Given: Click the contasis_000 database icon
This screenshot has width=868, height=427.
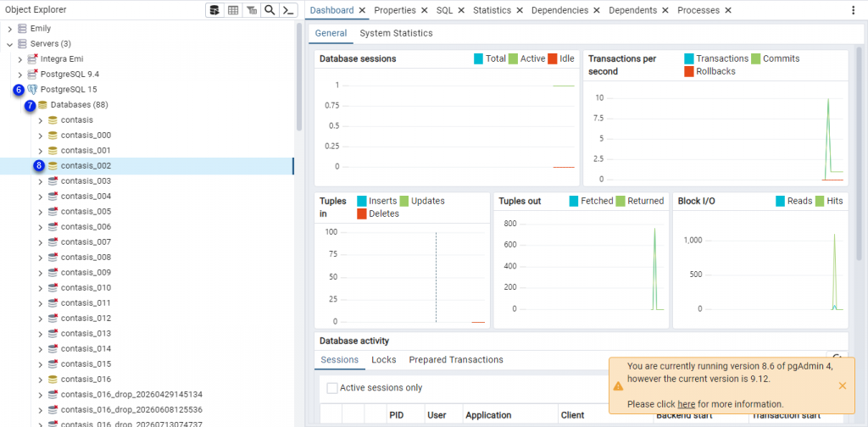Looking at the screenshot, I should pyautogui.click(x=53, y=135).
